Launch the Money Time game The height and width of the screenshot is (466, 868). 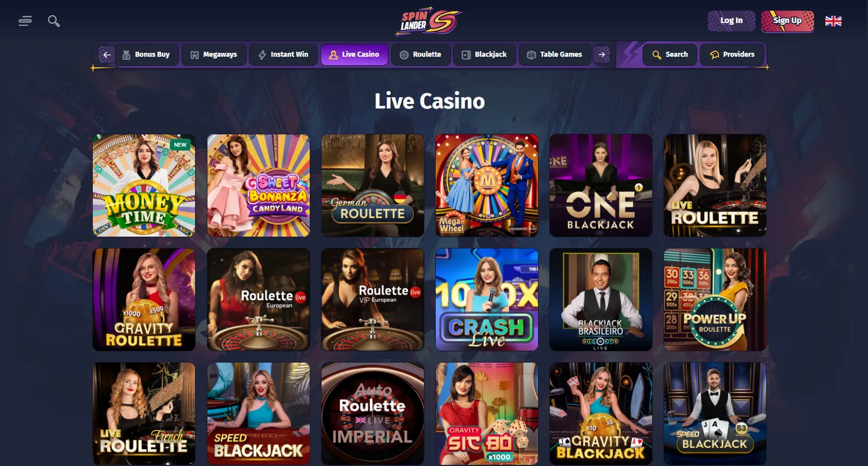[x=144, y=186]
